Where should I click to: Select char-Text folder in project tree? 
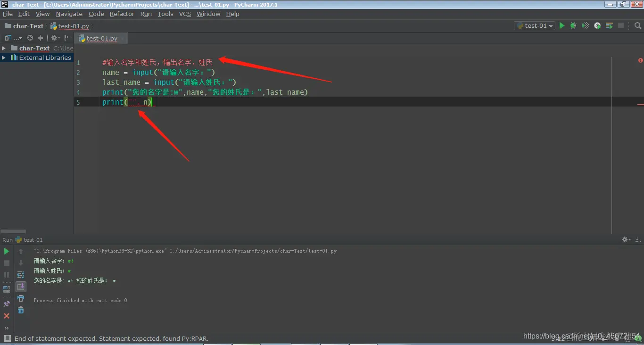point(30,48)
